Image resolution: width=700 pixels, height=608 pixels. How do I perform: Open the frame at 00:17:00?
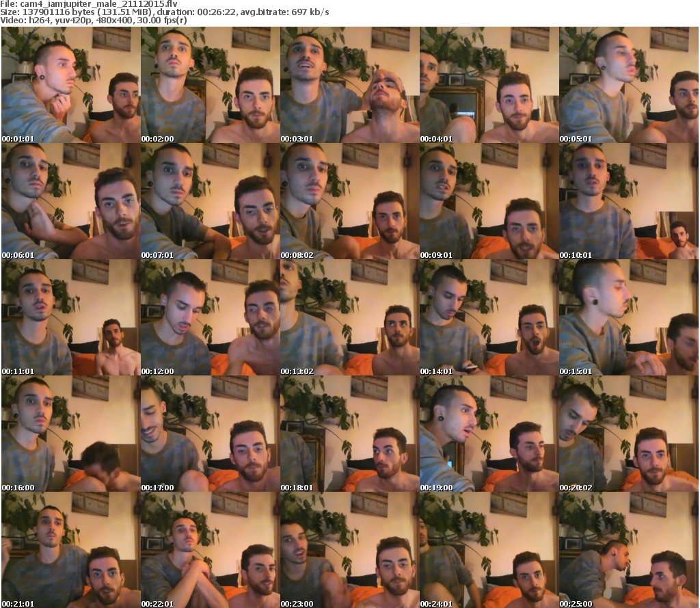210,434
